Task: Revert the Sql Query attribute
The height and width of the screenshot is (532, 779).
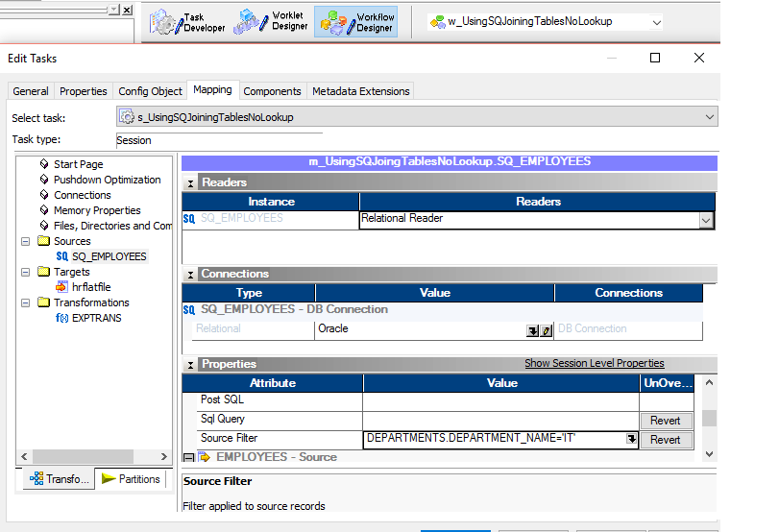Action: click(666, 421)
